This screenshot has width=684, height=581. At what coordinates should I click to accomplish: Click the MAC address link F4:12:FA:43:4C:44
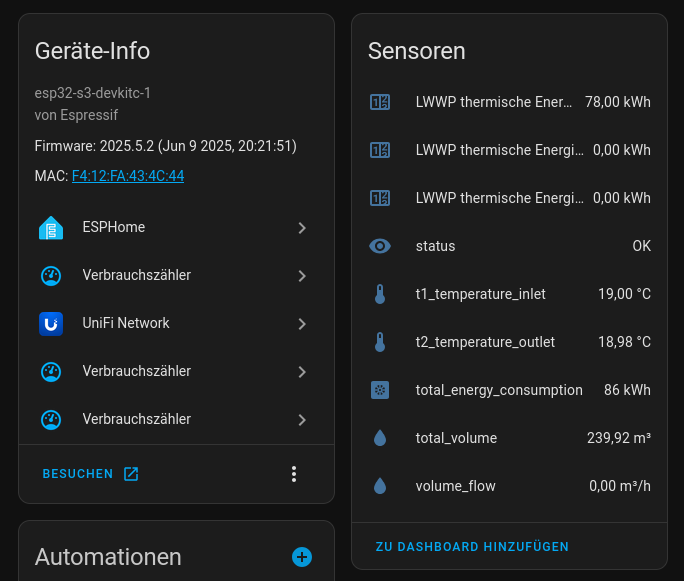128,176
